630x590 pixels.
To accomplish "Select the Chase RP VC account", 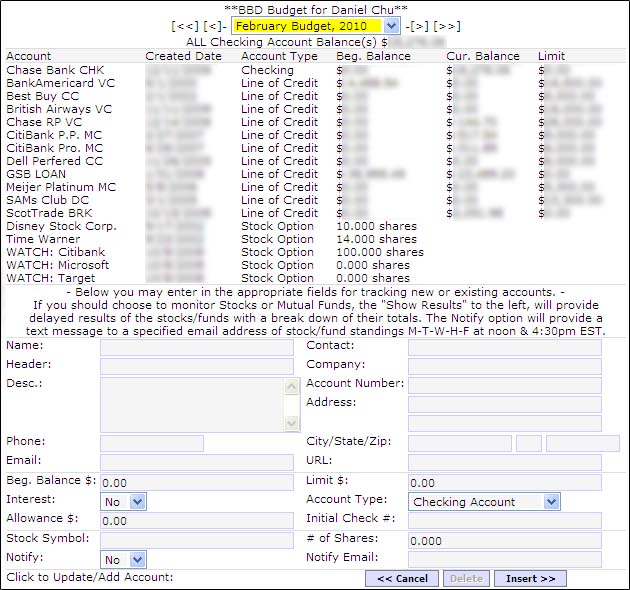I will click(x=44, y=122).
